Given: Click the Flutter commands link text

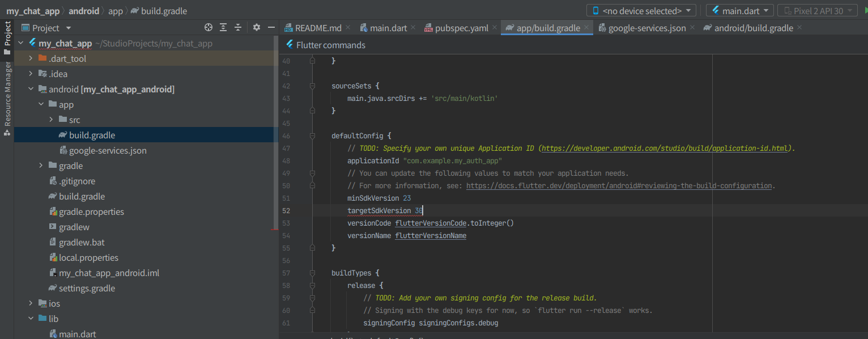Looking at the screenshot, I should [x=331, y=45].
